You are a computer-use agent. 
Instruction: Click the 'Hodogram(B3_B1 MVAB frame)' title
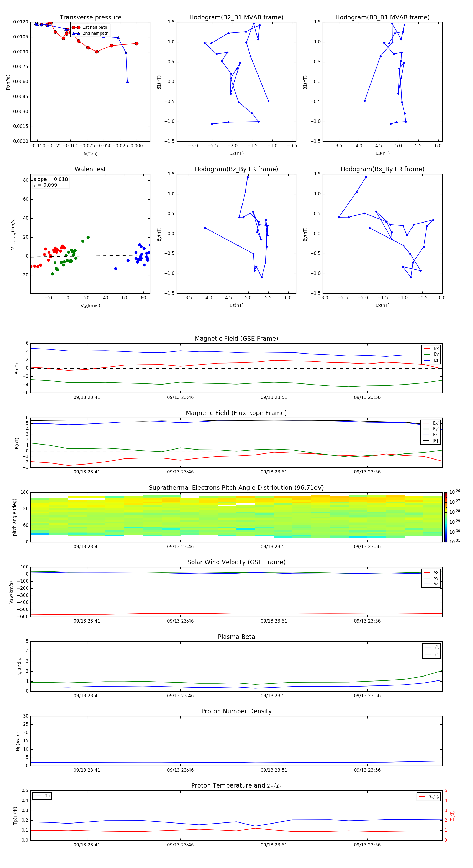click(x=382, y=18)
